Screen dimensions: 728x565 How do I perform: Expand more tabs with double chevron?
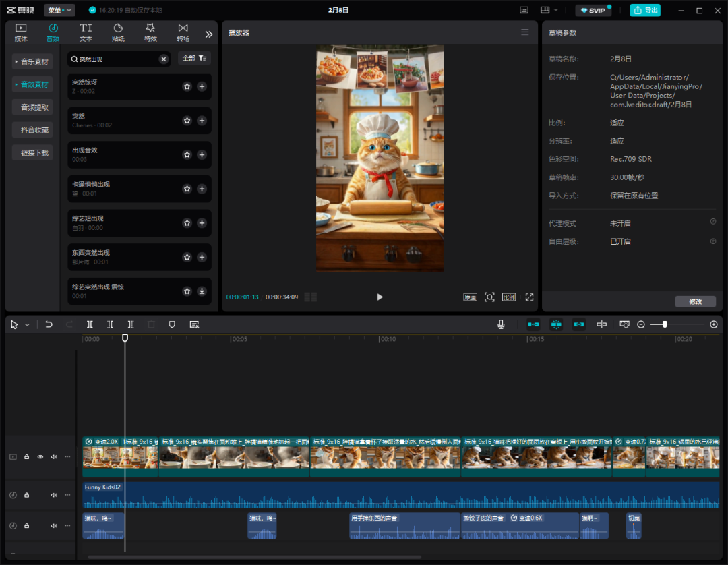[x=209, y=34]
